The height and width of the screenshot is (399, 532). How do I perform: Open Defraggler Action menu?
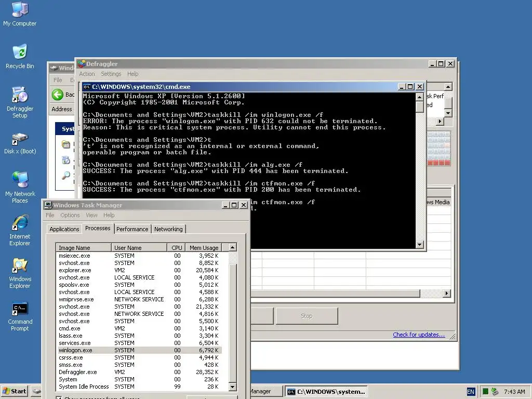(87, 74)
